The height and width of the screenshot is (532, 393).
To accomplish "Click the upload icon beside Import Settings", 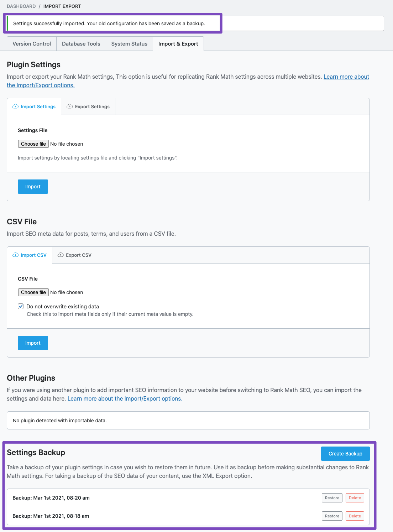I will (16, 106).
